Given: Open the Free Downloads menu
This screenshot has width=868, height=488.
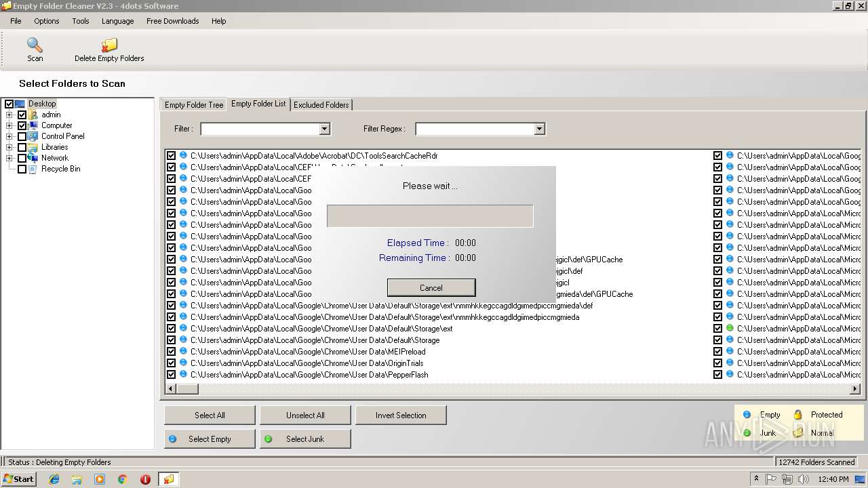Looking at the screenshot, I should coord(173,21).
